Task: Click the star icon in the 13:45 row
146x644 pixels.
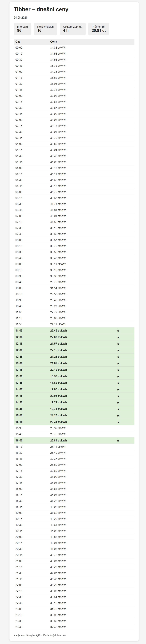Action: click(x=118, y=383)
